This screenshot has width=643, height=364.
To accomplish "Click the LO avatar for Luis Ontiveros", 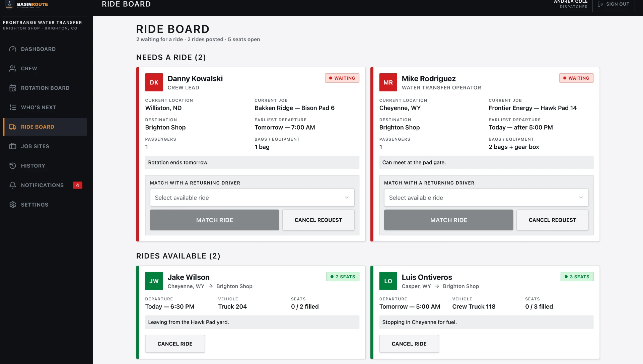I will click(388, 281).
